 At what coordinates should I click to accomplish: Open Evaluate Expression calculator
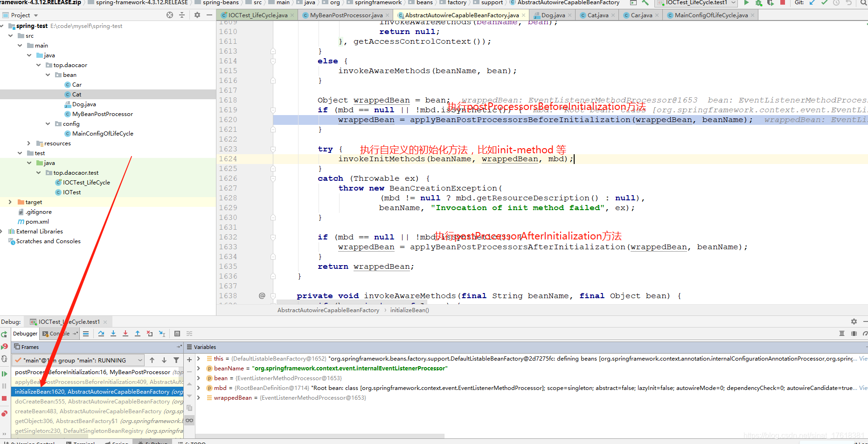click(x=177, y=334)
